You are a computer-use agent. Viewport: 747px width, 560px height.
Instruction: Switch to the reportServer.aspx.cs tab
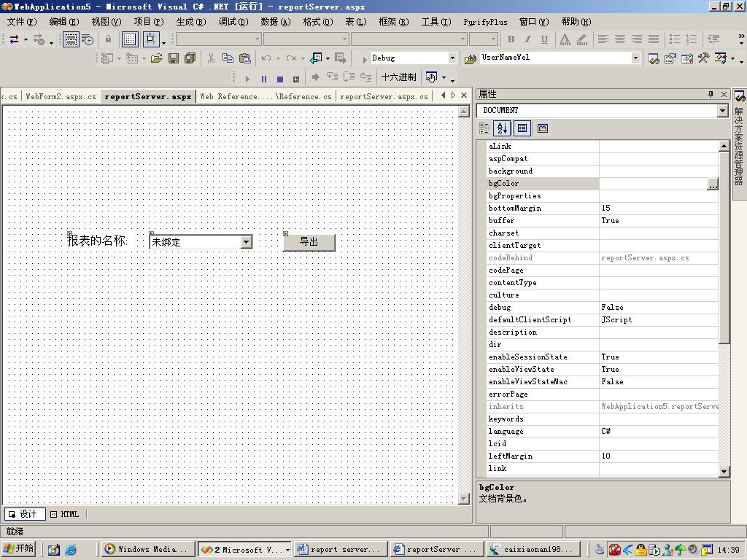384,97
